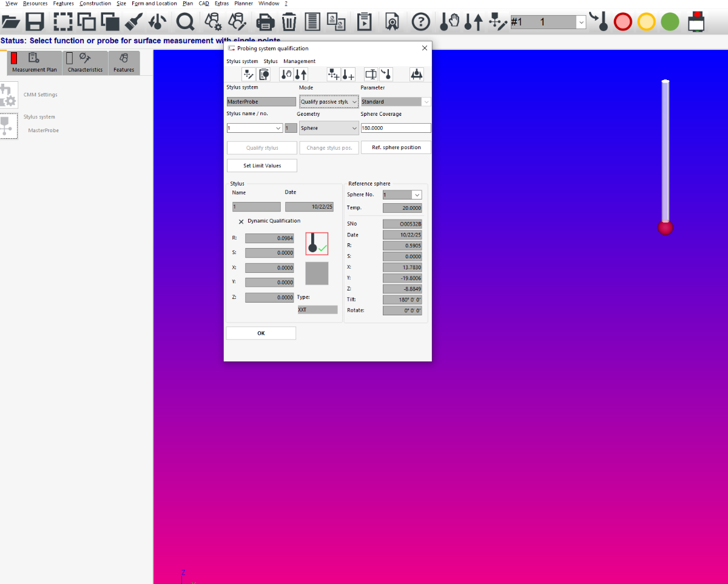728x584 pixels.
Task: Click the Temp. field showing 20.0000
Action: pos(402,208)
